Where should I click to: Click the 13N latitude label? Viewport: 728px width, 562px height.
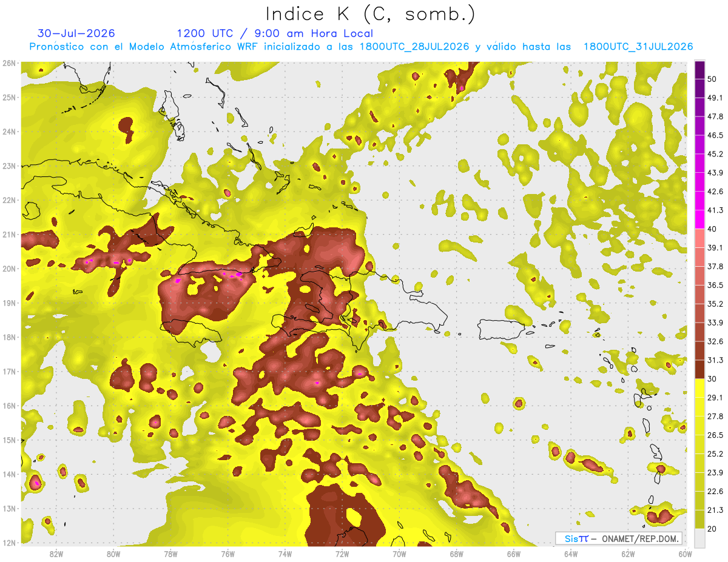tap(9, 508)
